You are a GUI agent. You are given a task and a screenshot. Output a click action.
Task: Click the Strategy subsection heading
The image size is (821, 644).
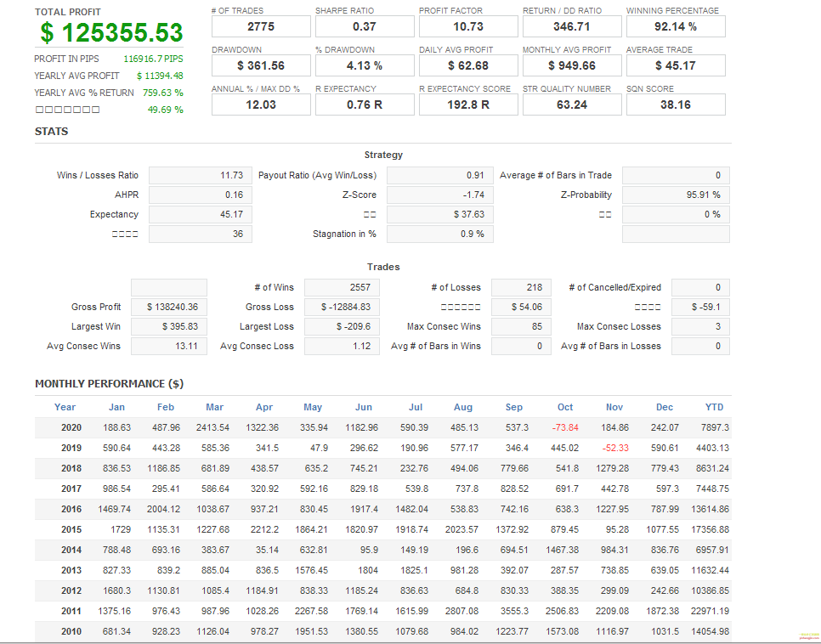(x=383, y=155)
